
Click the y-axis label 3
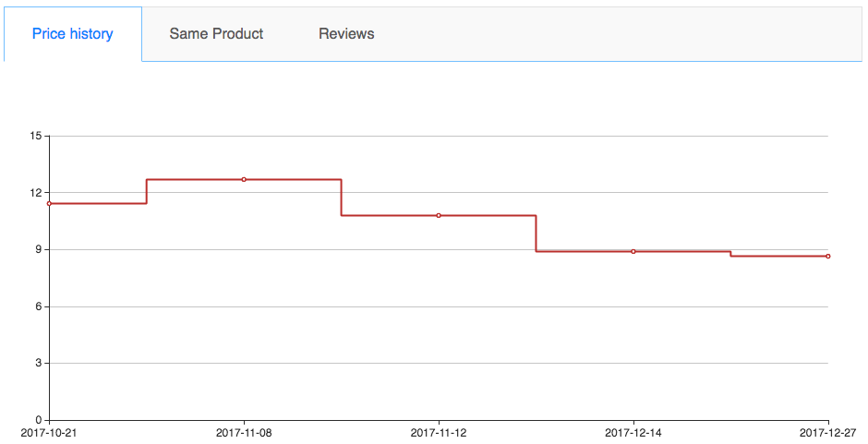40,363
